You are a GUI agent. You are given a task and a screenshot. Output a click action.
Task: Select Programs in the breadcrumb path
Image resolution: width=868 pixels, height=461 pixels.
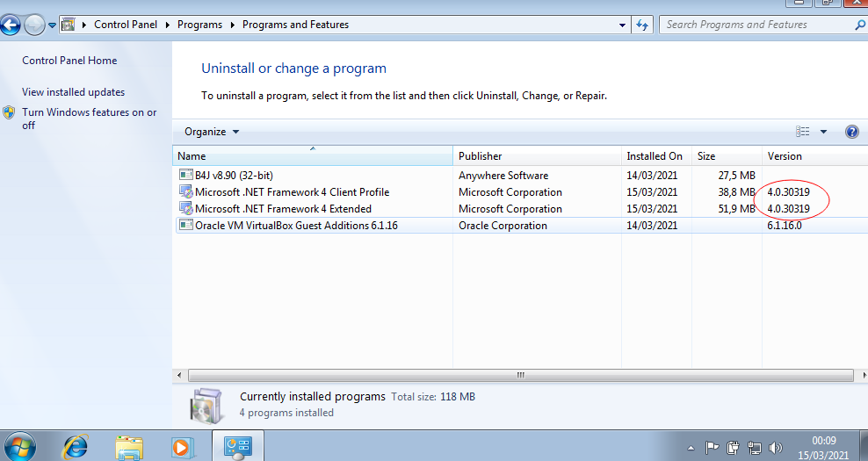tap(199, 25)
